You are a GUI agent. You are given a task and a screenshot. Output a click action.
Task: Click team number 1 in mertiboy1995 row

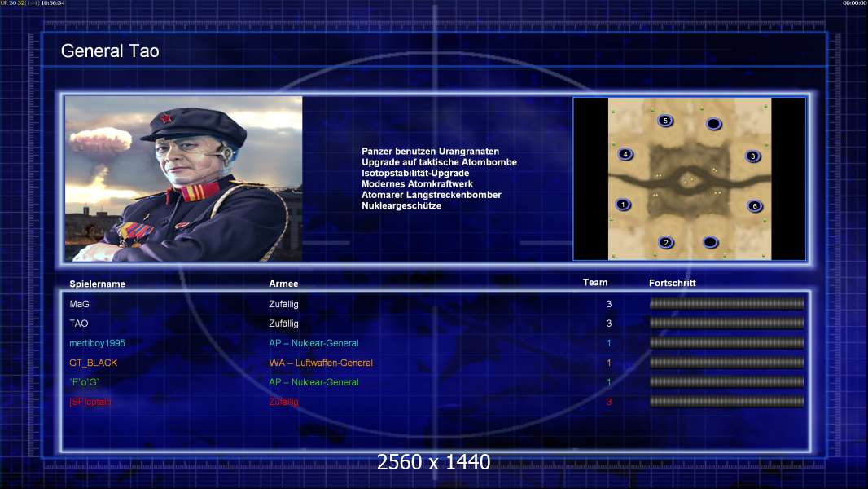click(609, 343)
